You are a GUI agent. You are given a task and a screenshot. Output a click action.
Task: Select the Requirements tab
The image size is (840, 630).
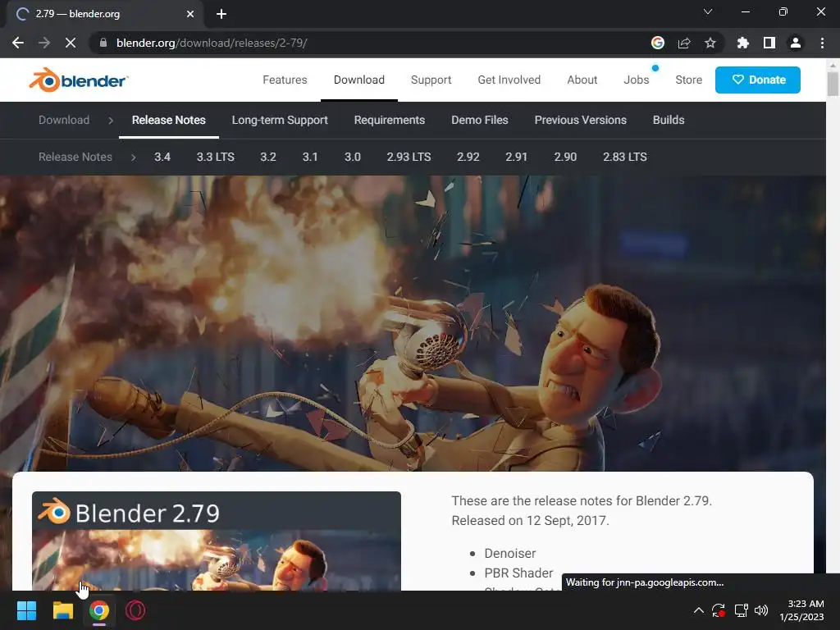coord(390,120)
